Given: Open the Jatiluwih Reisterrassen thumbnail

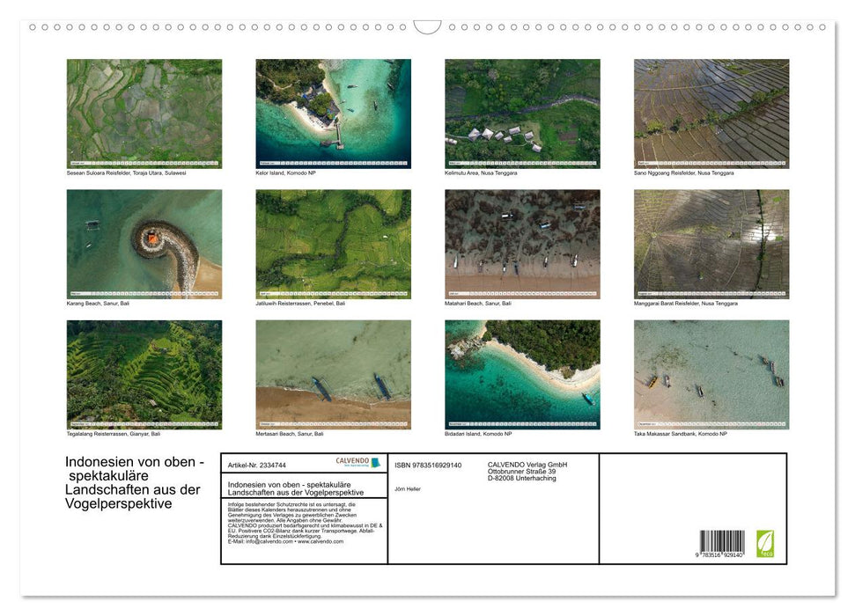Looking at the screenshot, I should tap(333, 244).
